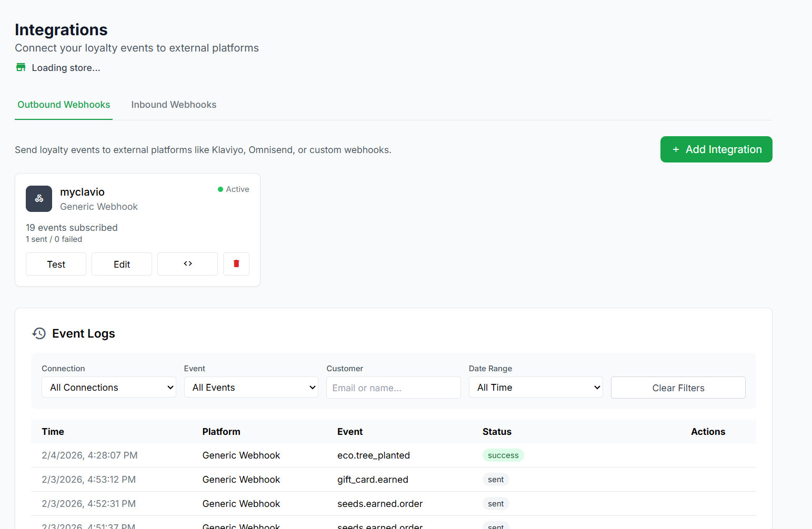
Task: Switch to the Inbound Webhooks tab
Action: pos(174,105)
